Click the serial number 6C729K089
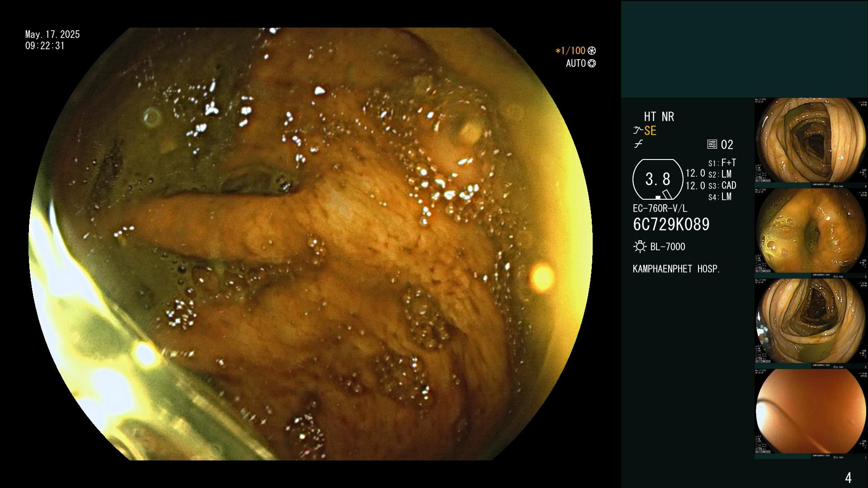Viewport: 868px width, 488px height. point(671,224)
